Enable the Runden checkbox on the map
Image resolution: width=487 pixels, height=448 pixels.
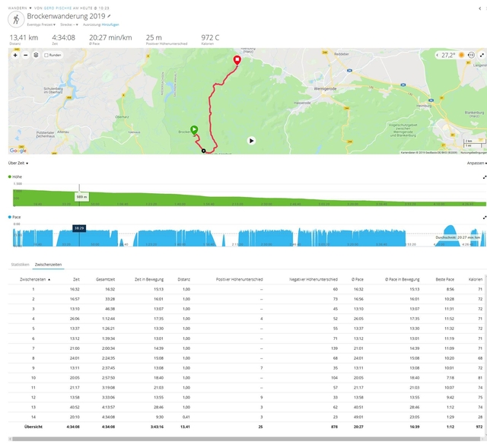click(47, 55)
